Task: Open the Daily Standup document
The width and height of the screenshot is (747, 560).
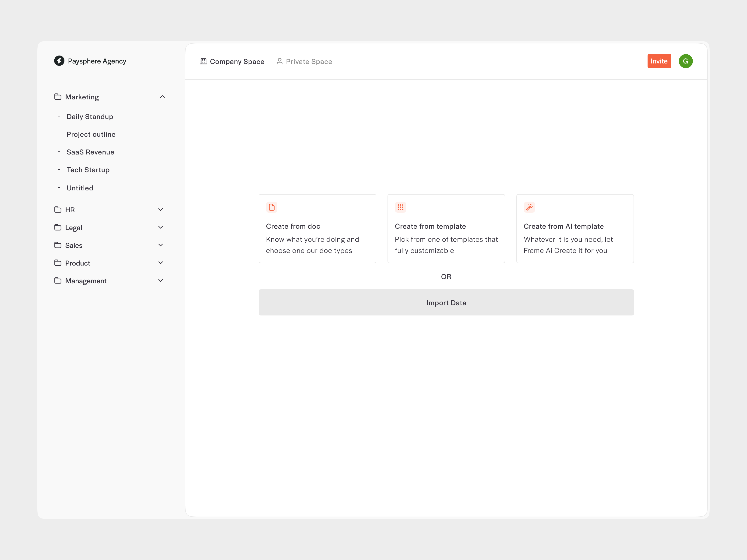Action: [90, 116]
